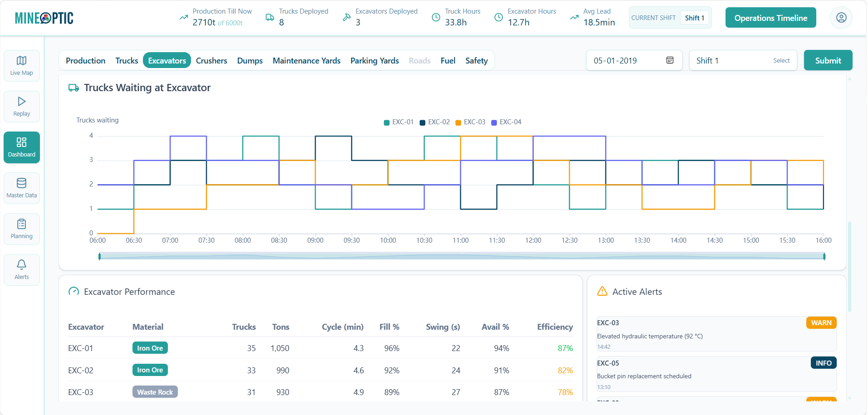Open the Alerts bell in sidebar
The width and height of the screenshot is (868, 415).
(22, 270)
